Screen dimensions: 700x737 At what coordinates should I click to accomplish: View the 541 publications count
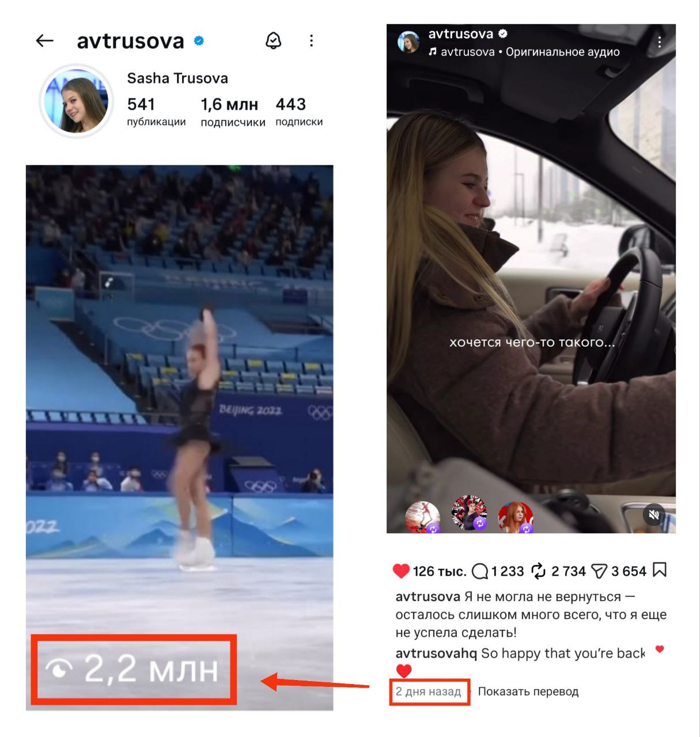156,112
